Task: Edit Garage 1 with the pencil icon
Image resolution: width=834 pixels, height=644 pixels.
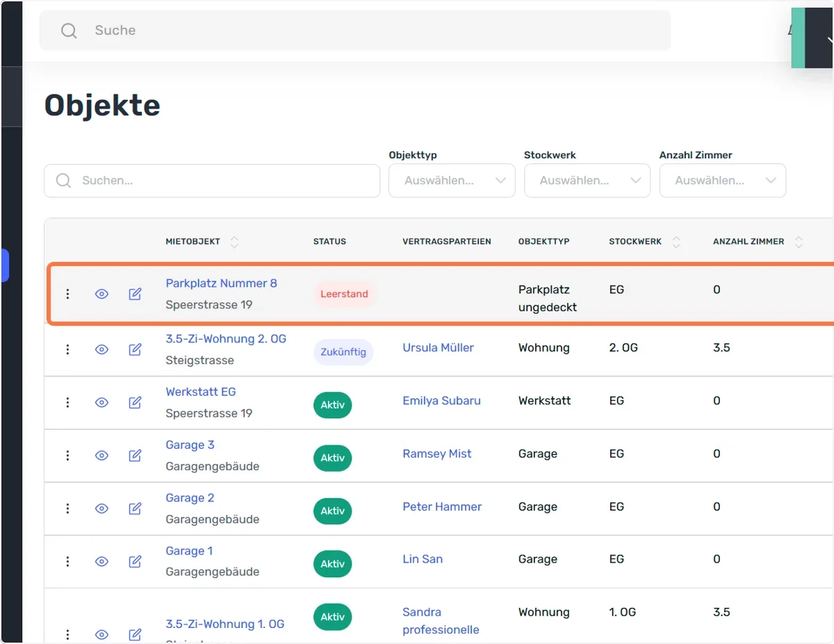Action: pyautogui.click(x=136, y=561)
